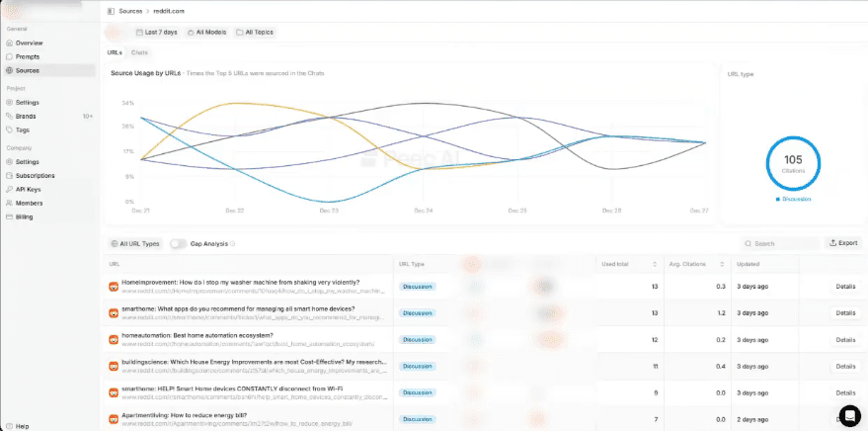Toggle the Gap Analysis switch
The height and width of the screenshot is (431, 868).
(x=179, y=243)
